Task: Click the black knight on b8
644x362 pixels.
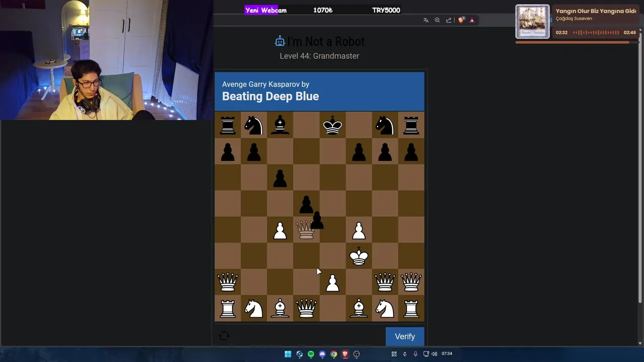Action: 254,126
